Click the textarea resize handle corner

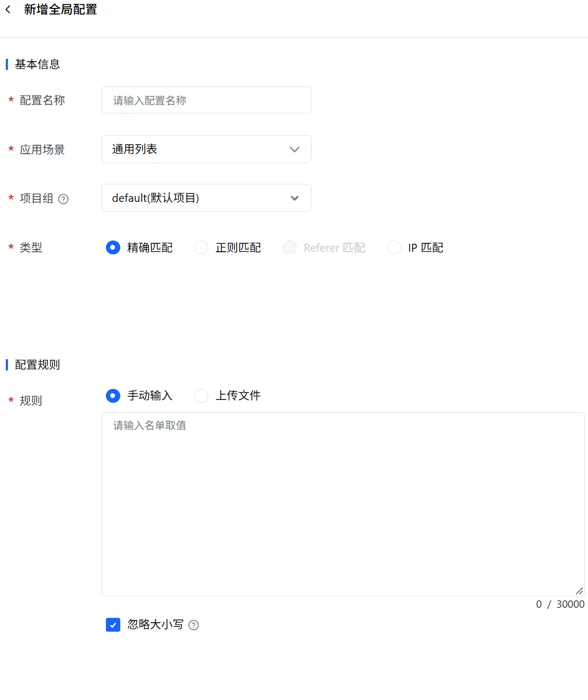[580, 591]
